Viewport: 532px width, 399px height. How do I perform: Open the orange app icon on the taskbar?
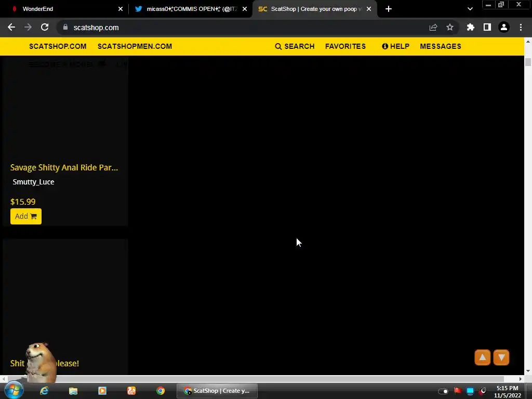(x=131, y=391)
